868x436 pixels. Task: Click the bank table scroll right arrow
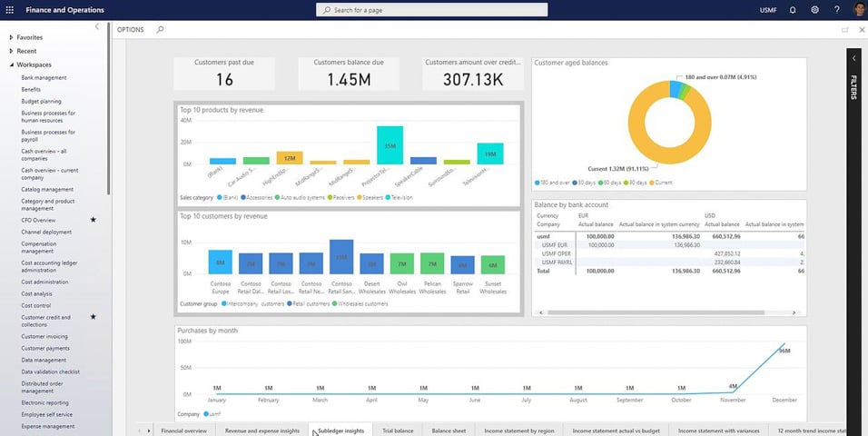click(x=794, y=312)
